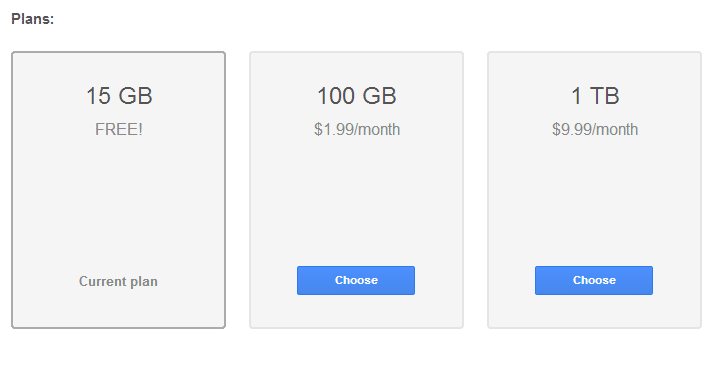Click the FREE! price text
This screenshot has height=382, width=719.
(x=119, y=129)
